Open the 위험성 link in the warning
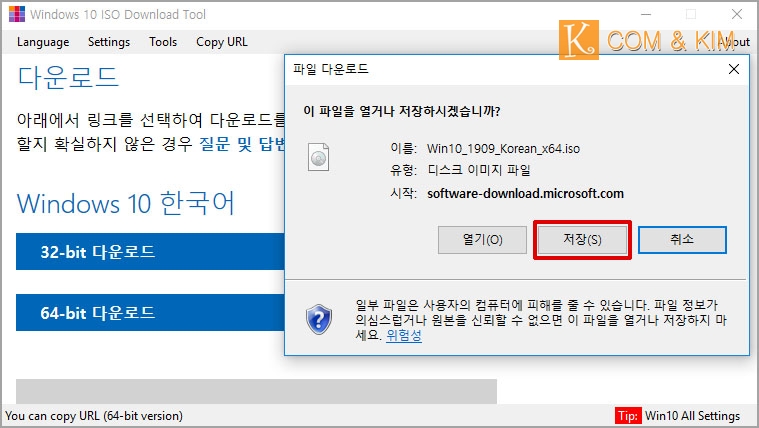Image resolution: width=759 pixels, height=428 pixels. (404, 335)
